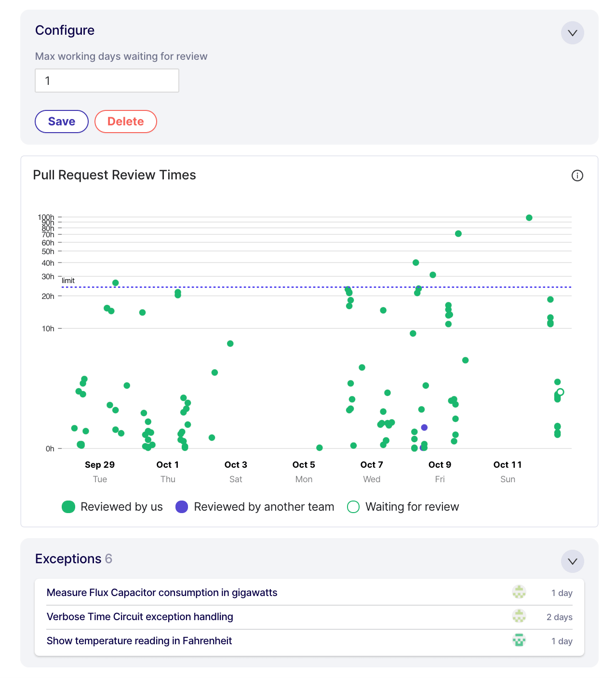Image resolution: width=616 pixels, height=678 pixels.
Task: Click the green legend swatch for 'Reviewed by us'
Action: click(x=68, y=507)
